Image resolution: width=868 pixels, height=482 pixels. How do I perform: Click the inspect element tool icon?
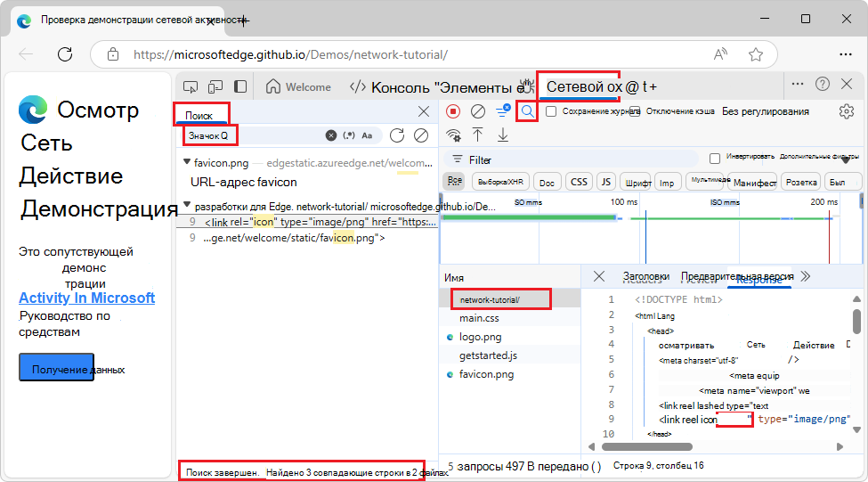click(x=191, y=87)
